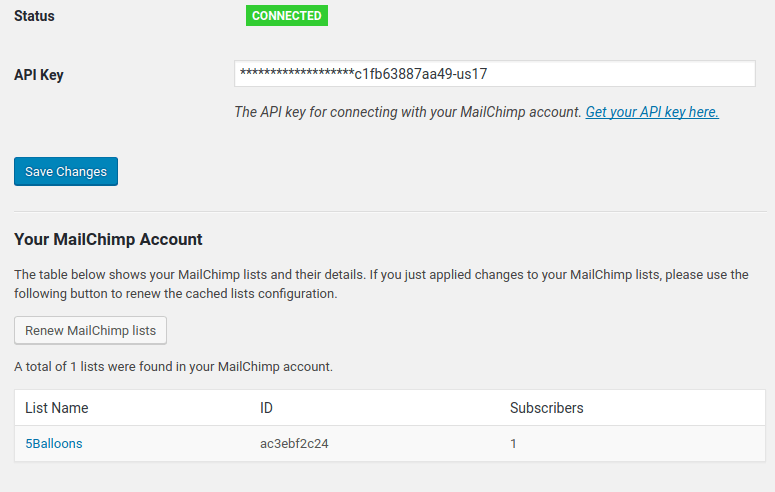The height and width of the screenshot is (492, 775).
Task: Open the 5Balloons list link
Action: point(54,444)
